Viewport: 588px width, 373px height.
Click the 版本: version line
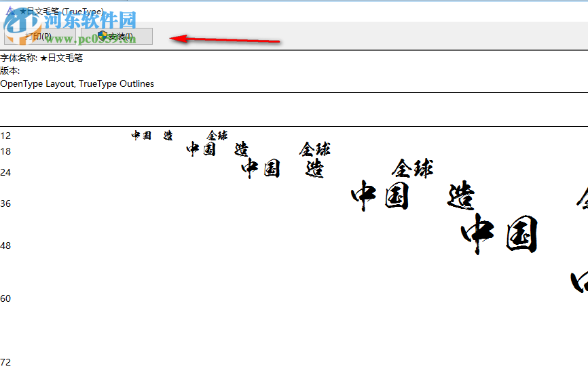coord(10,71)
